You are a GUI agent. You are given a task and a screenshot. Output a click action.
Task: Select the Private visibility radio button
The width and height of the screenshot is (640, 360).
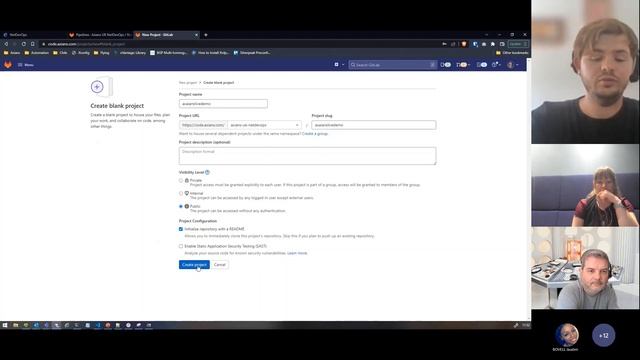181,180
